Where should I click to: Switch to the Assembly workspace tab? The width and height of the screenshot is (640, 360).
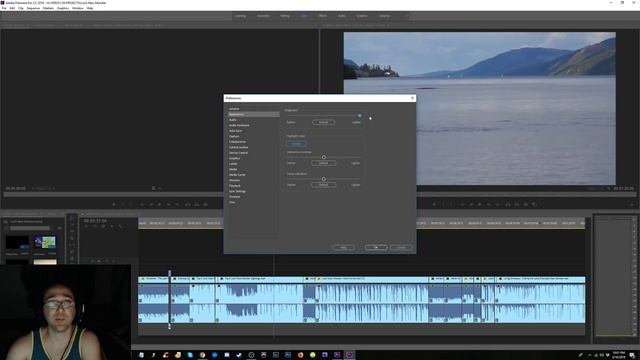coord(263,16)
